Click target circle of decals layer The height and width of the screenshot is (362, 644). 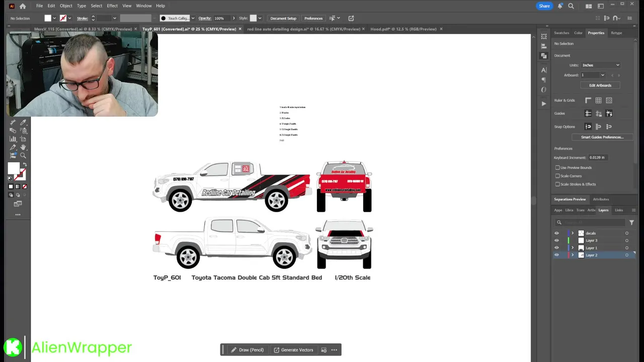(627, 233)
